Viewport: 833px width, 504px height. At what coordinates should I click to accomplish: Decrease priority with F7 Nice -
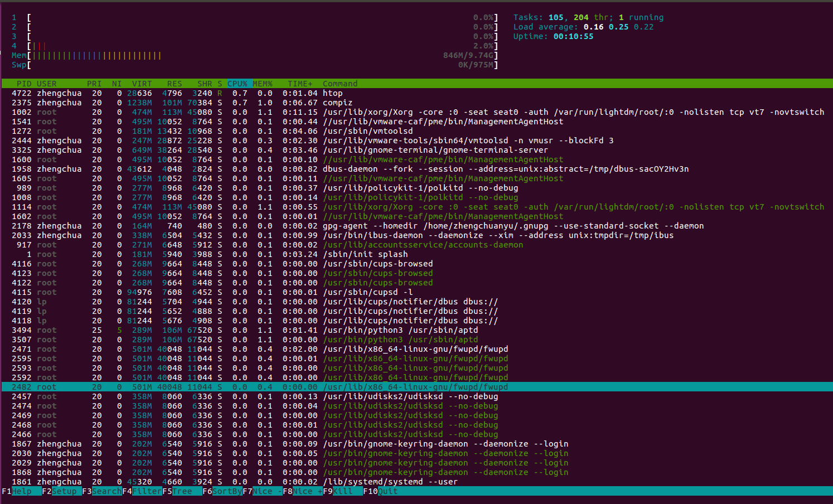(x=263, y=491)
